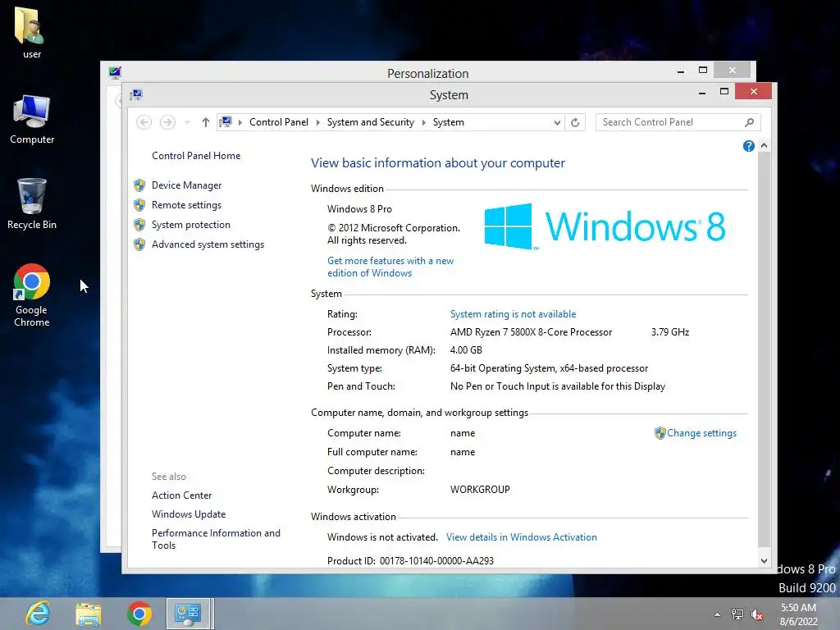The width and height of the screenshot is (840, 630).
Task: Open the user folder on desktop
Action: (x=30, y=32)
